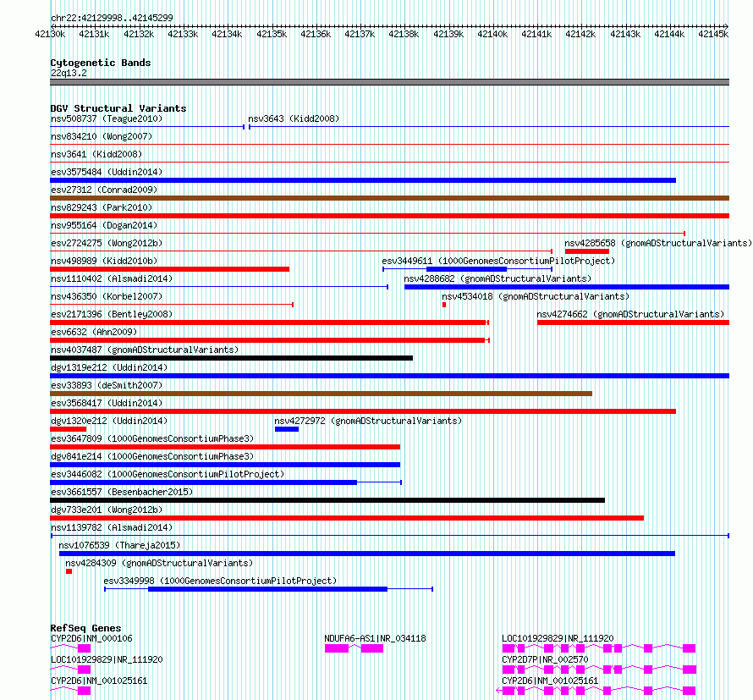
Task: Open esv3647809 (1000GenomesConsortiumPhase3) label
Action: (x=152, y=438)
